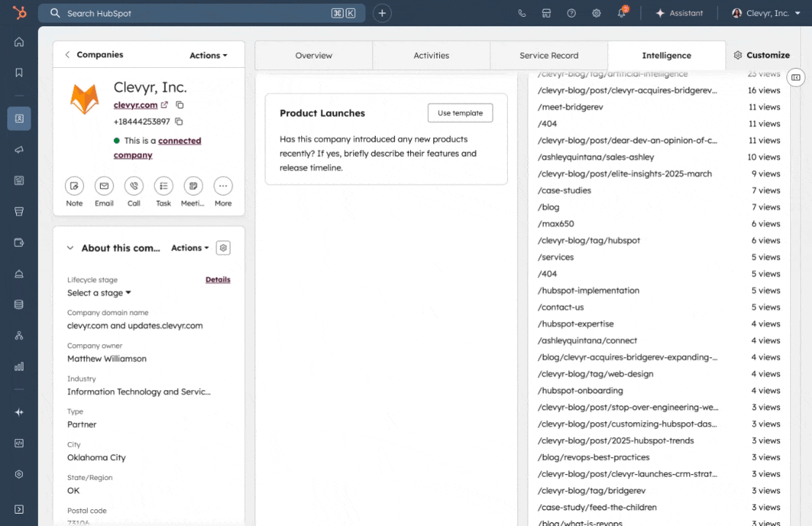Open the calling phone icon in top bar
The height and width of the screenshot is (526, 812).
pyautogui.click(x=522, y=13)
